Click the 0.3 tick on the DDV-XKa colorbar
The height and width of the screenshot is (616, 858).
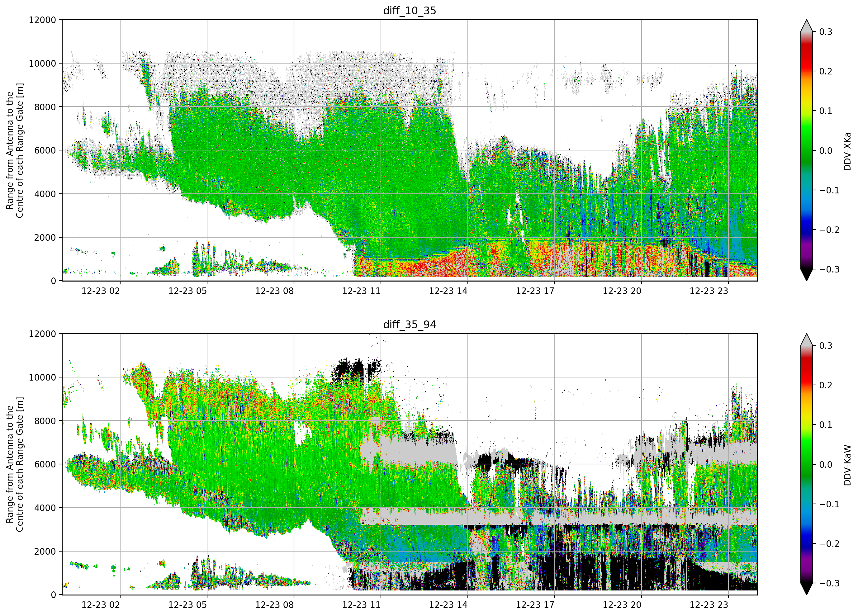826,32
